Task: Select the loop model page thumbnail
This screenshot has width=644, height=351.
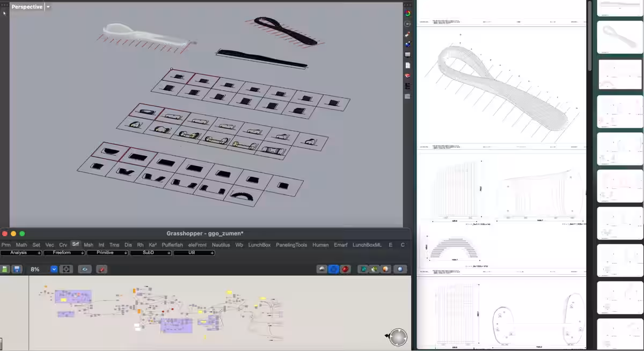Action: coord(620,37)
